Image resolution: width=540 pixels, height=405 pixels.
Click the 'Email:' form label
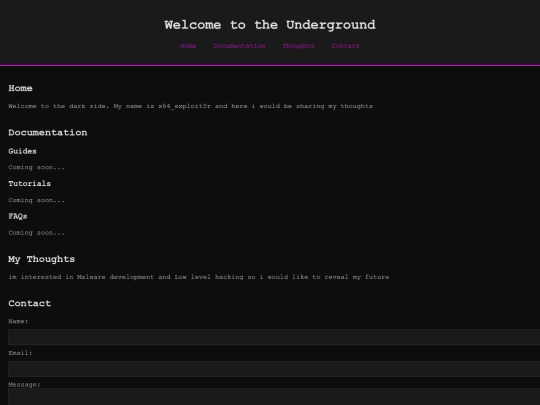(20, 353)
